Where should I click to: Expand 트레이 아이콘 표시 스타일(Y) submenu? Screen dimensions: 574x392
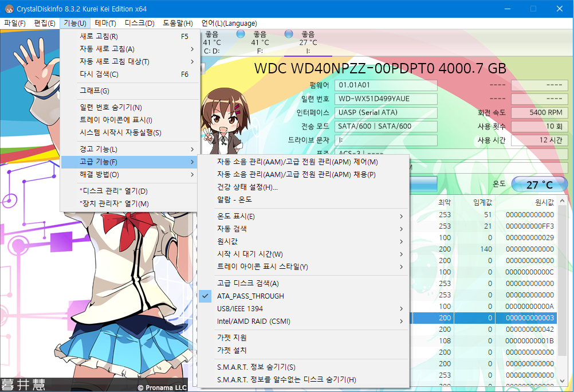(x=303, y=266)
